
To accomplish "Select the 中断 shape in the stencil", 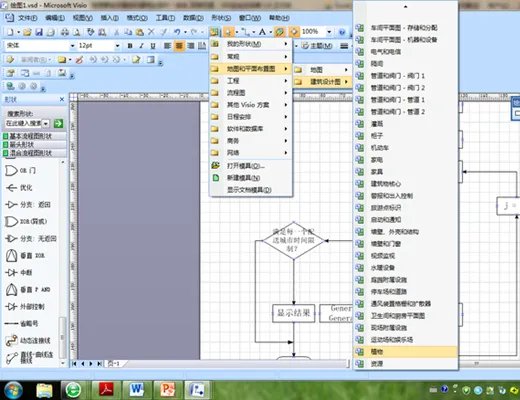I will (x=19, y=273).
